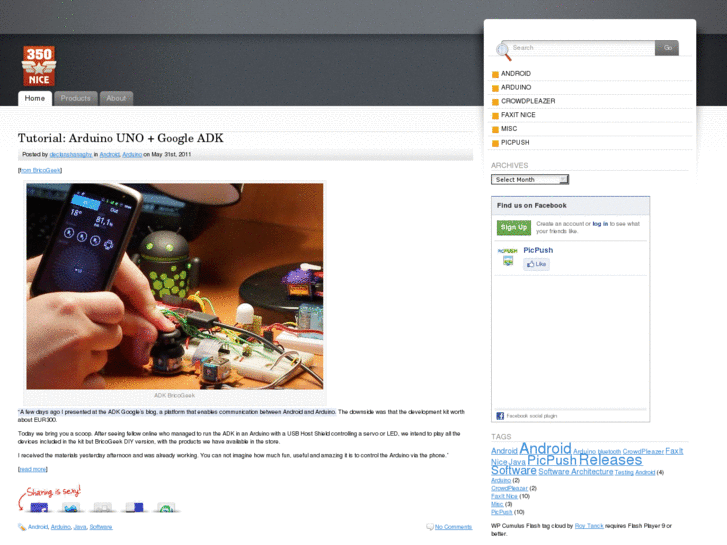Image resolution: width=727 pixels, height=545 pixels.
Task: Click the orange bullet beside FAXIT NICE
Action: [x=495, y=115]
